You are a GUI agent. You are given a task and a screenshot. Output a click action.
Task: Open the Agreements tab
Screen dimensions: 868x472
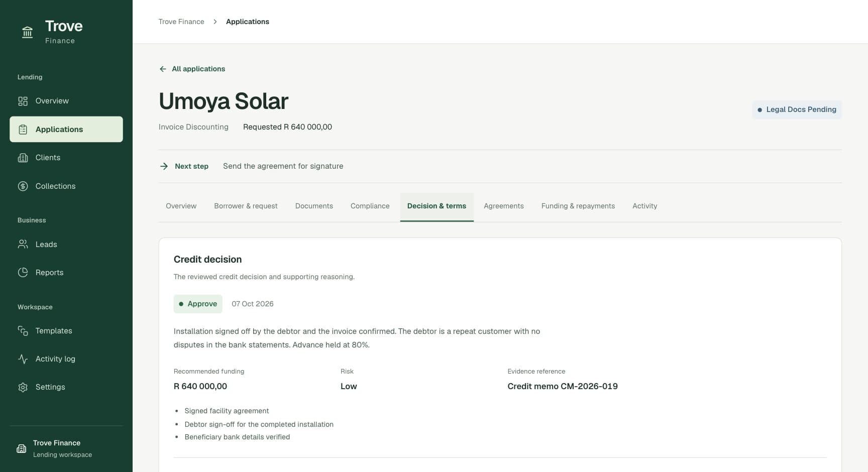click(503, 206)
